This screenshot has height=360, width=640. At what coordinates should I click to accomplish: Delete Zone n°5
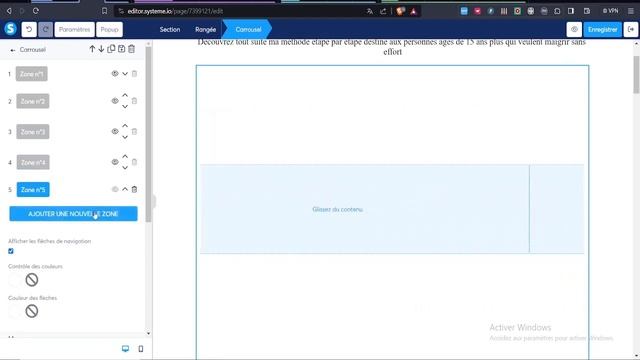point(134,189)
